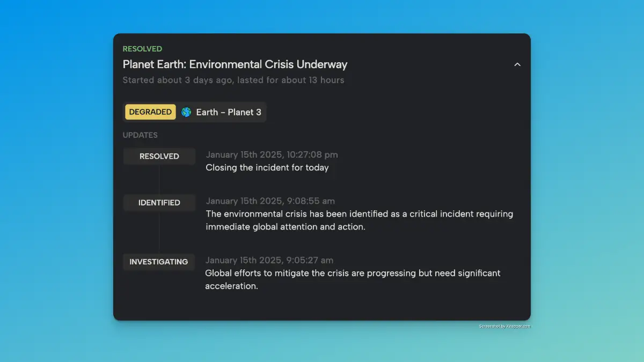Screen dimensions: 644x362
Task: Collapse the incident card with the chevron
Action: (x=517, y=64)
